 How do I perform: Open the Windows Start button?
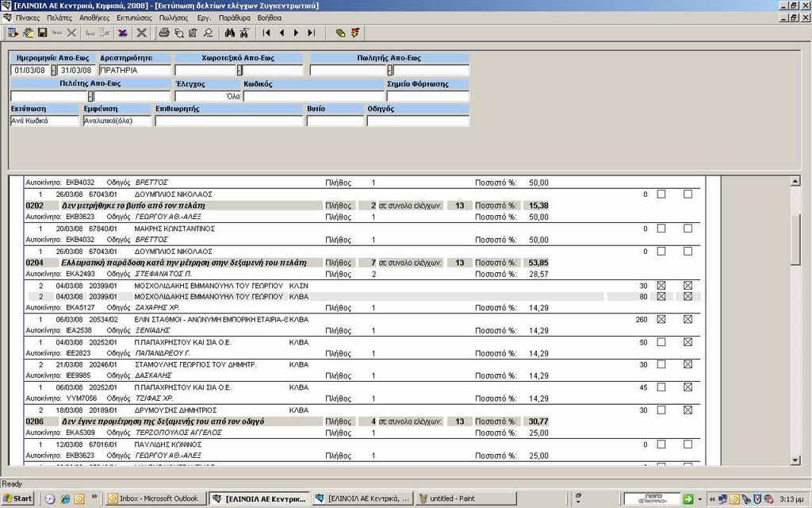point(17,498)
